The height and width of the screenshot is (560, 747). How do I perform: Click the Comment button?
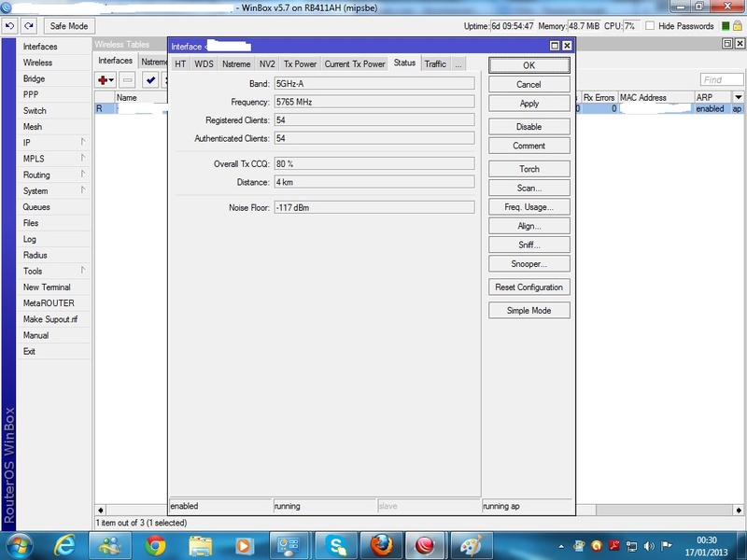tap(529, 146)
